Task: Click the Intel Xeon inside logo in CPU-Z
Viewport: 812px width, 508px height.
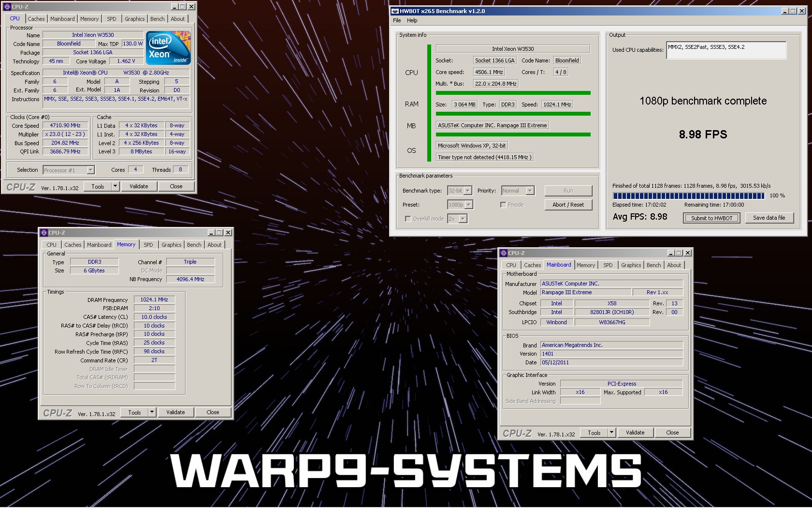Action: click(168, 48)
